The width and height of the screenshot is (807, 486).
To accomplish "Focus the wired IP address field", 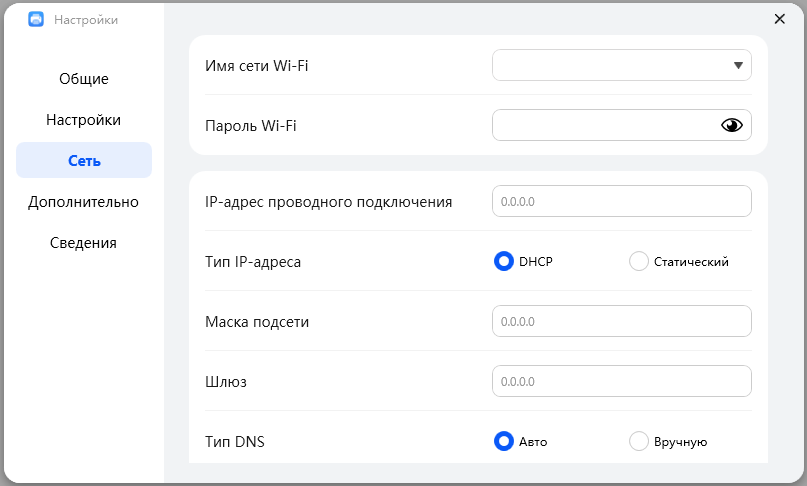I will 621,201.
